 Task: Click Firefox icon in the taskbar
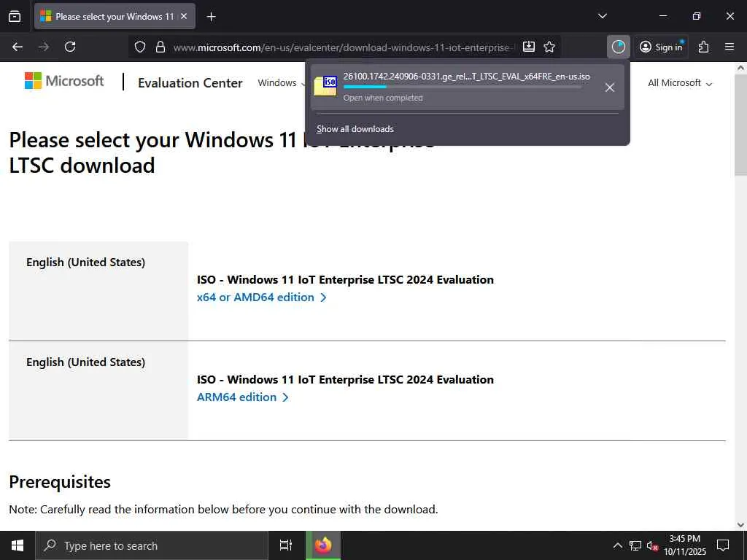click(323, 545)
